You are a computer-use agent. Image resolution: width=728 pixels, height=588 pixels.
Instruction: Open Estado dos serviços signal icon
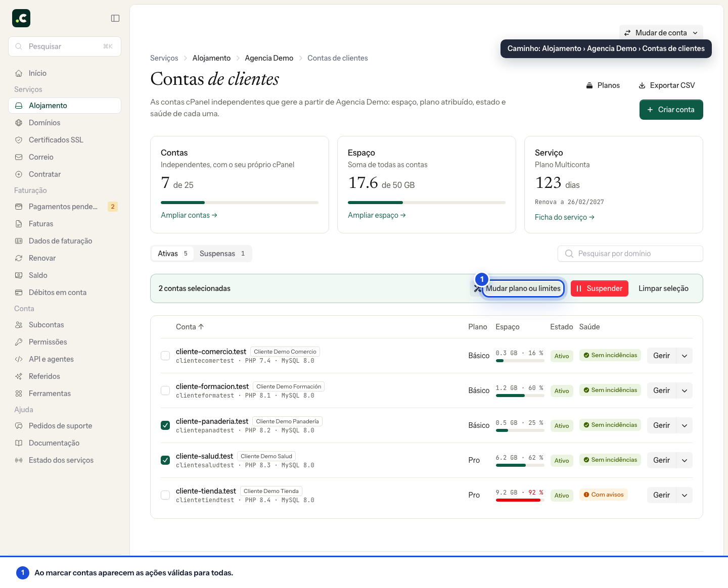(x=19, y=460)
